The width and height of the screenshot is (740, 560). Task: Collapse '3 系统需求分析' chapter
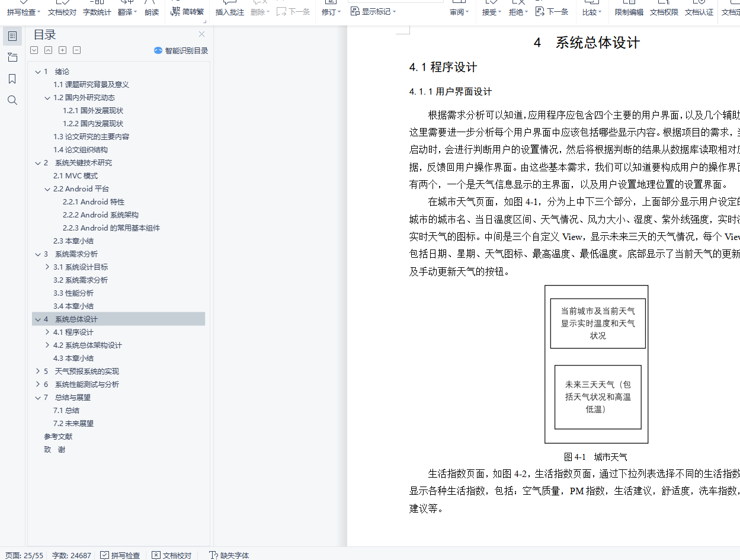(x=38, y=254)
